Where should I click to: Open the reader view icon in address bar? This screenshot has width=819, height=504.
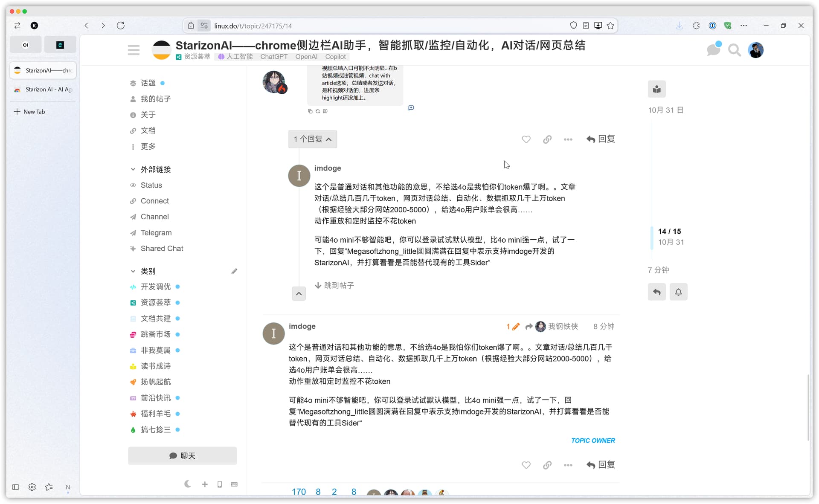pos(586,26)
